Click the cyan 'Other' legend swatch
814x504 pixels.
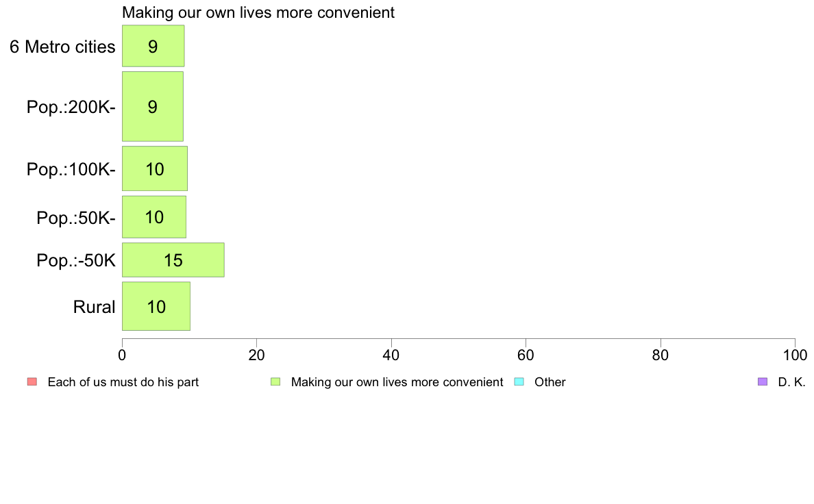click(x=519, y=382)
